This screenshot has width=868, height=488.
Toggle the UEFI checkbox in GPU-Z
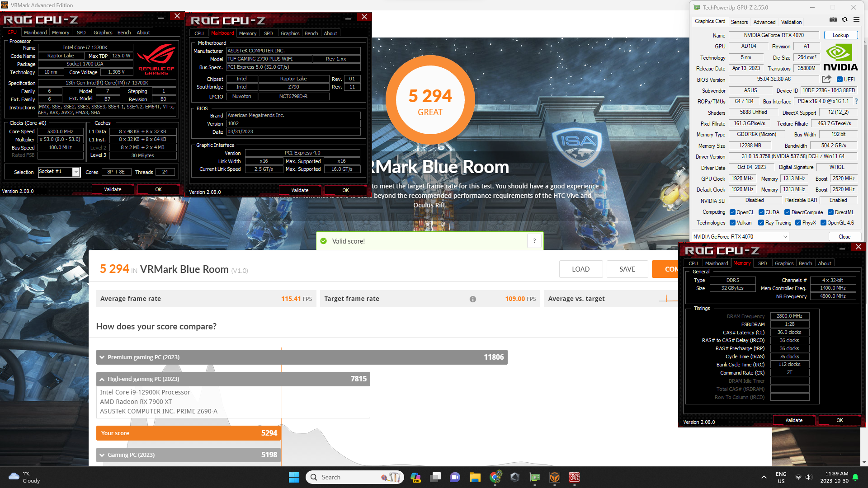[840, 80]
